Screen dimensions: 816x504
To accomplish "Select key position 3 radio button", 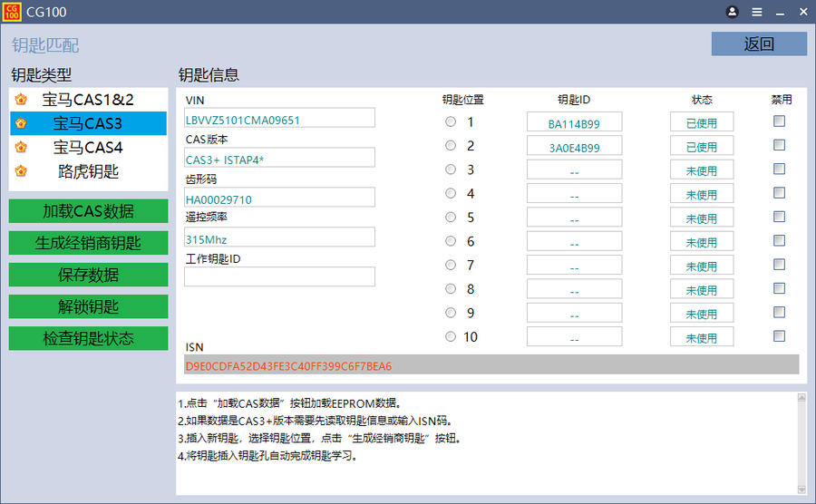I will (451, 170).
